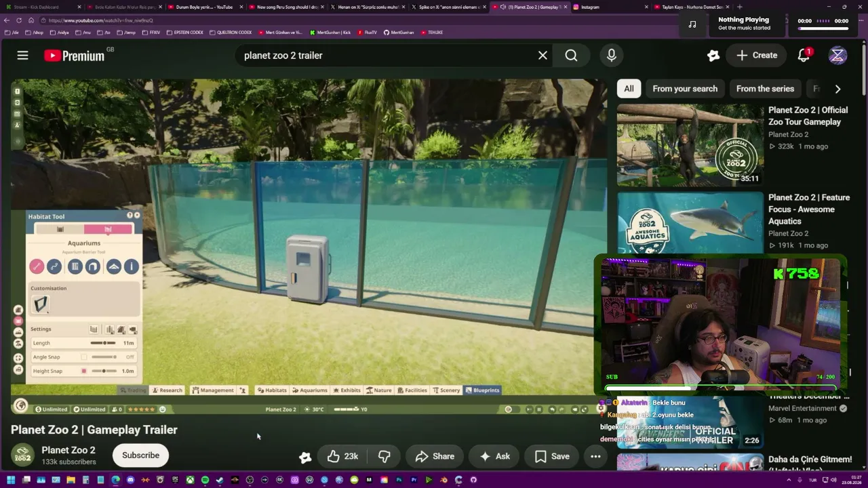Viewport: 868px width, 488px height.
Task: Select the From the series chip
Action: click(765, 89)
